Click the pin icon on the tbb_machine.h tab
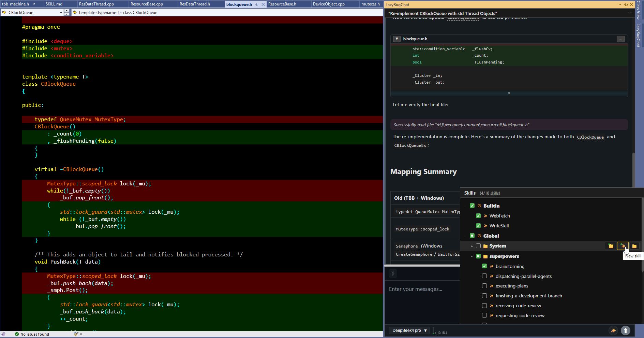This screenshot has width=644, height=338. coord(34,4)
